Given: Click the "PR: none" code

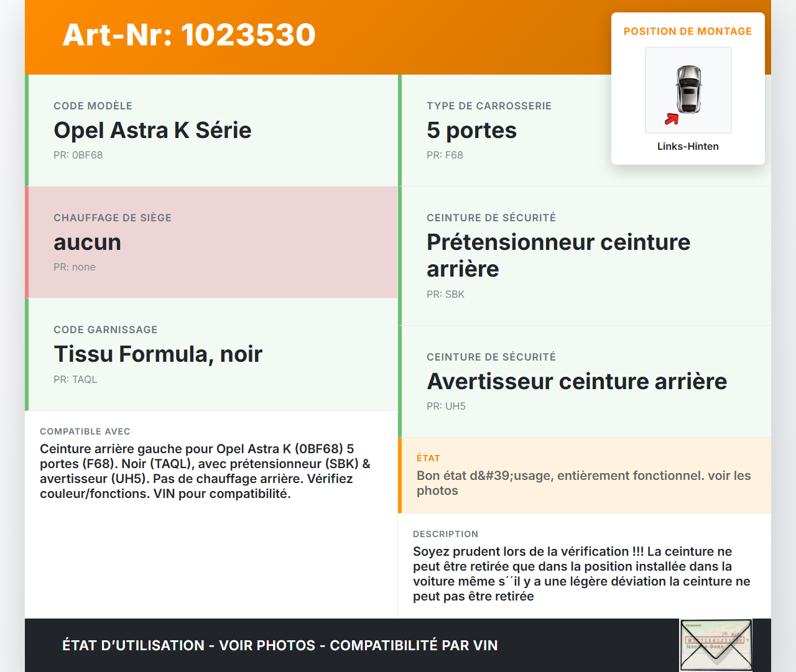Looking at the screenshot, I should click(75, 267).
